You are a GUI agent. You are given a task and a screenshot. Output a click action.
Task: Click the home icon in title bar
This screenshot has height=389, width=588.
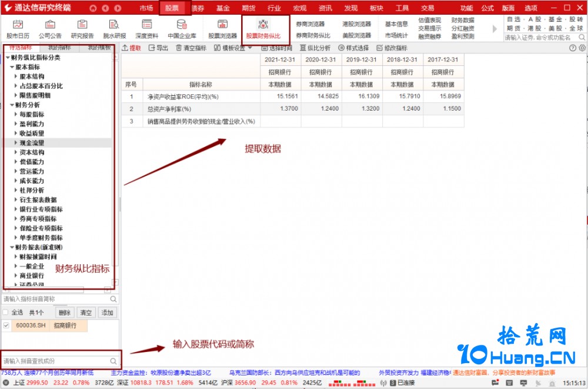tap(93, 8)
